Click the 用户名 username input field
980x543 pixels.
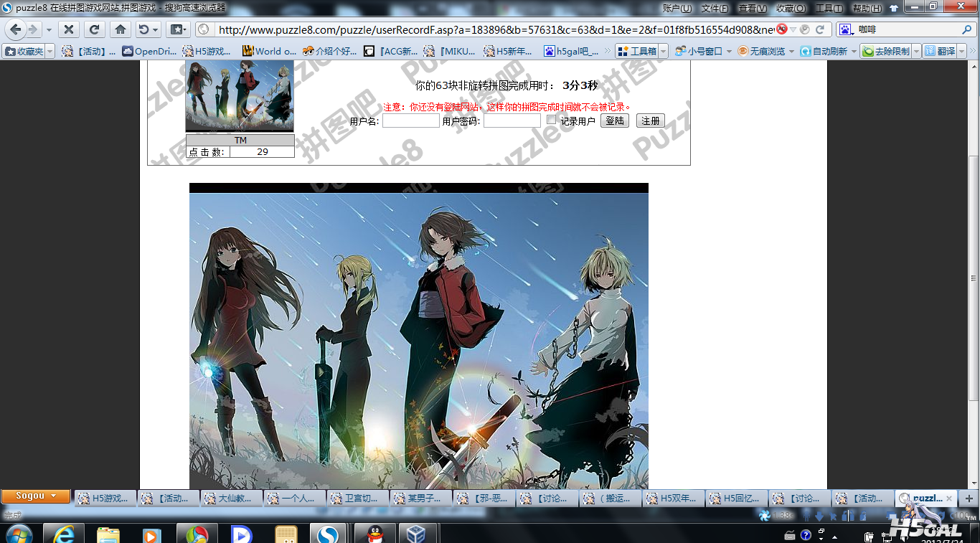point(410,121)
